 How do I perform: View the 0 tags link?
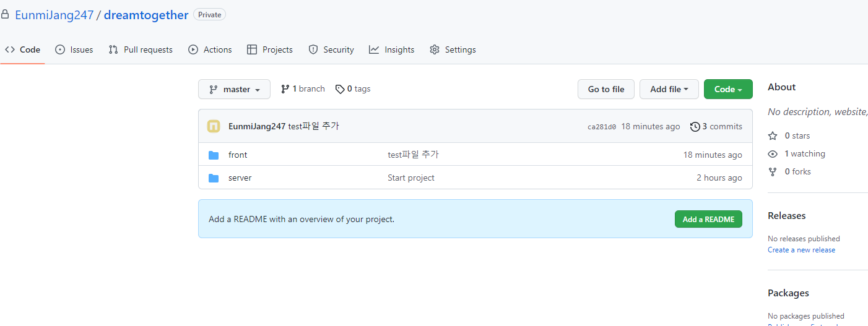tap(353, 89)
